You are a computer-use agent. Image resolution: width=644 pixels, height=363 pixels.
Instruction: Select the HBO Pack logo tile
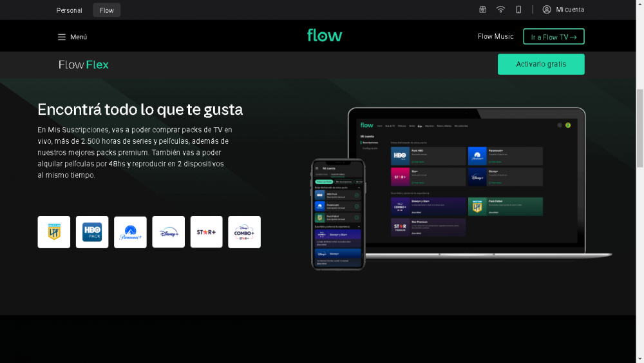click(x=92, y=232)
